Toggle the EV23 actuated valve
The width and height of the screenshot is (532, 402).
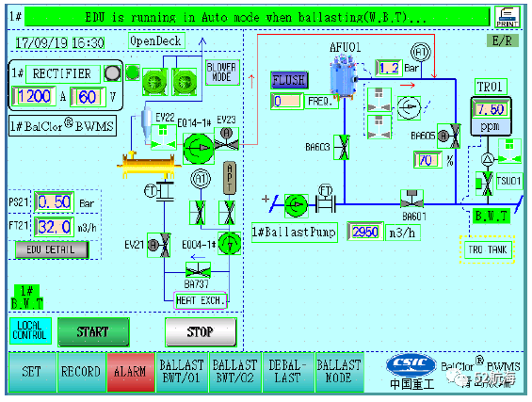(x=226, y=138)
